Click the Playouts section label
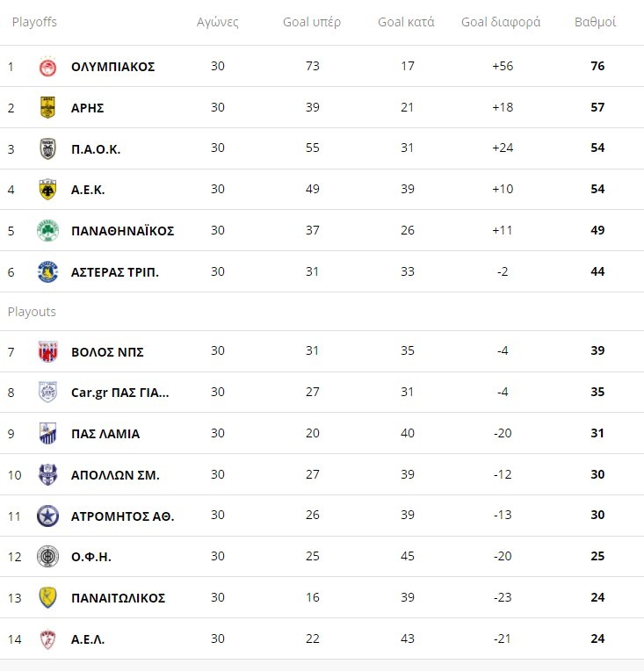Viewport: 644px width, 671px height. pyautogui.click(x=32, y=312)
